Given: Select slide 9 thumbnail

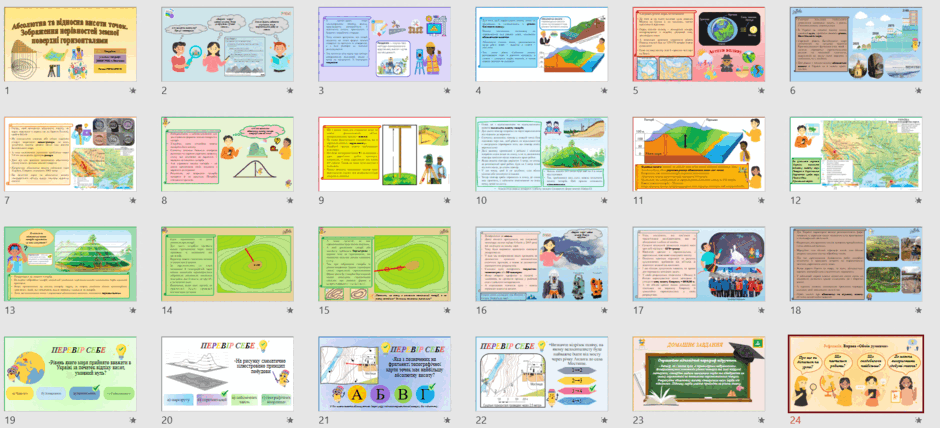Looking at the screenshot, I should 384,154.
